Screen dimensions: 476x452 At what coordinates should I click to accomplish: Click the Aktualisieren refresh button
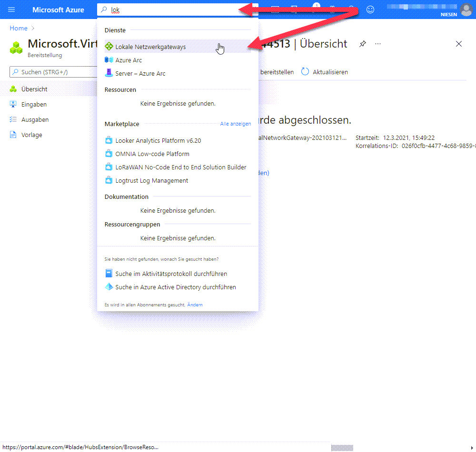(325, 72)
